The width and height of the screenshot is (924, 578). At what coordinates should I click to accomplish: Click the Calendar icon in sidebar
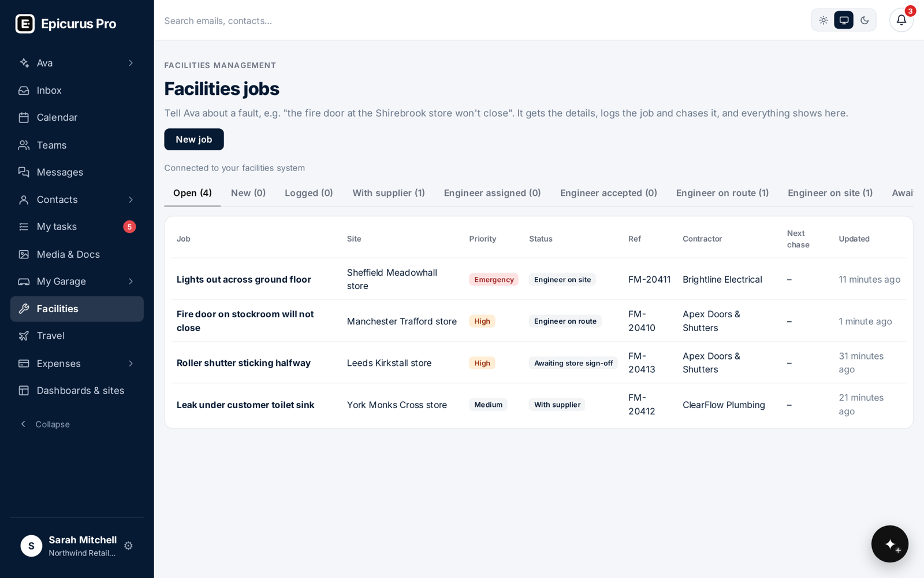point(24,117)
